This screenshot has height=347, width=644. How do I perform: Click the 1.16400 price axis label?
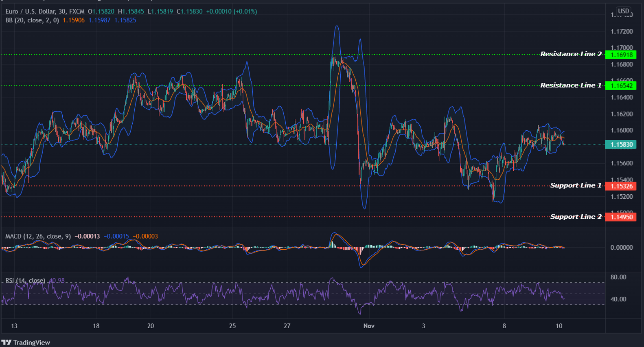coord(622,97)
